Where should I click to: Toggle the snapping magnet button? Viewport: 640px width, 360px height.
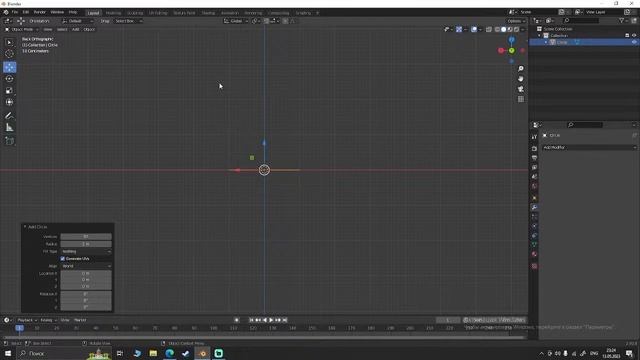(266, 21)
